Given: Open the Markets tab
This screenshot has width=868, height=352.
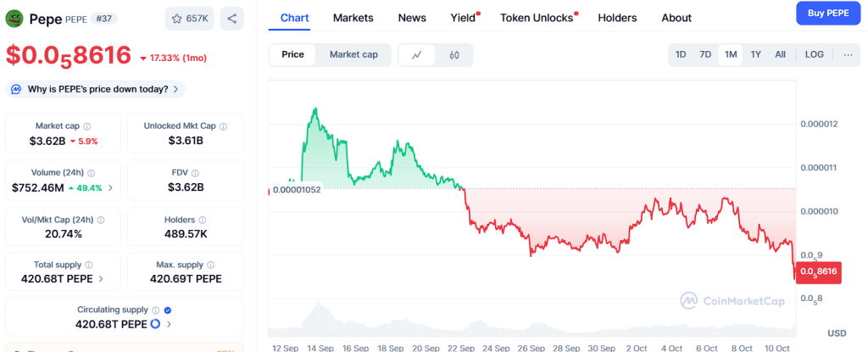Looking at the screenshot, I should point(353,18).
